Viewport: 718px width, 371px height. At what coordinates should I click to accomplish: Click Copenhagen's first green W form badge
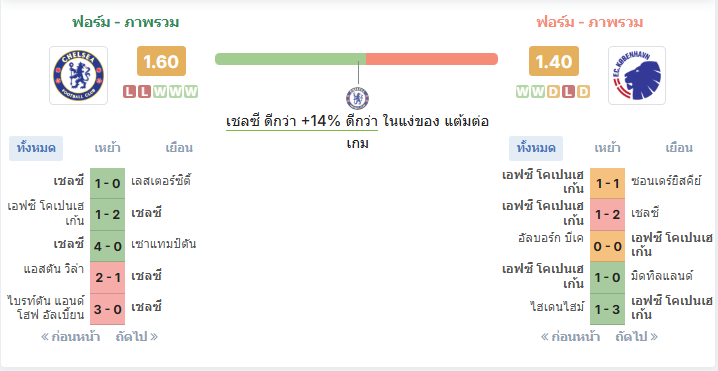522,92
